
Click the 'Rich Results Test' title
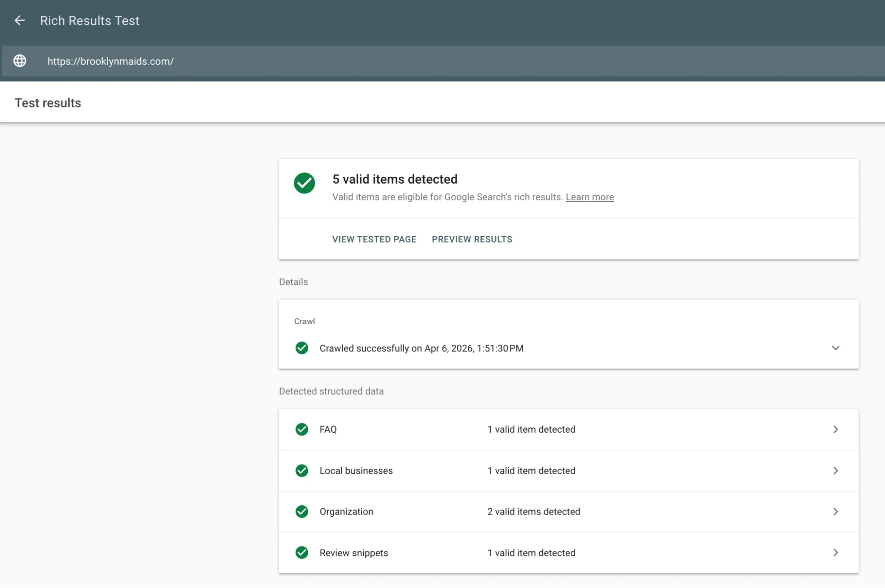click(x=89, y=20)
